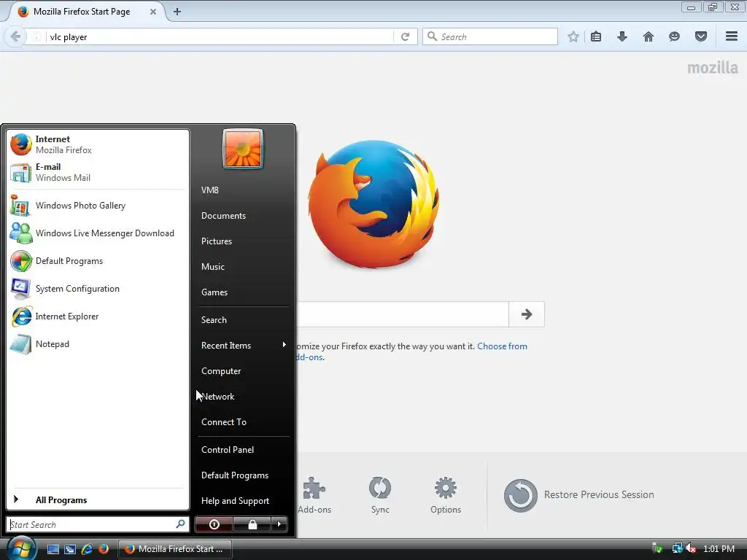
Task: Open Network from Start menu
Action: click(x=217, y=397)
